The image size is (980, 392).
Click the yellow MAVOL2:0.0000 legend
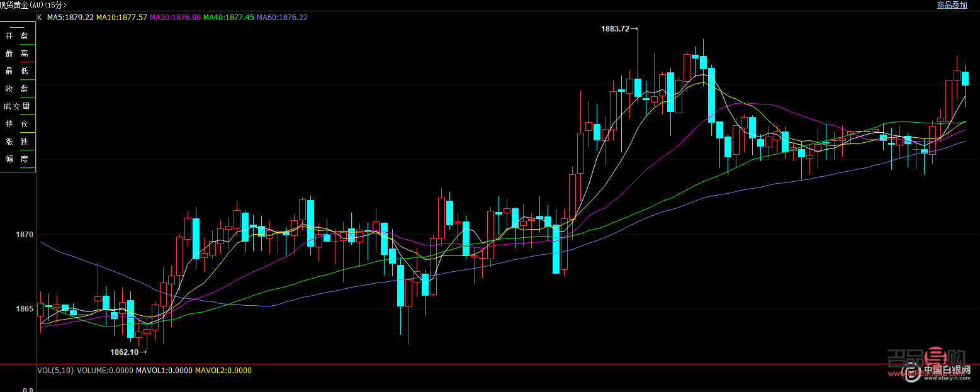coord(223,371)
